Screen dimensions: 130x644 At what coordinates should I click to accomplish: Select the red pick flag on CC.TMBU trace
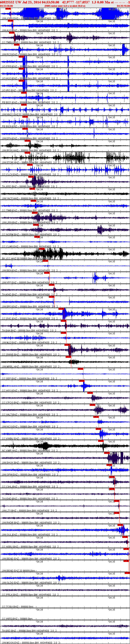(11, 33)
